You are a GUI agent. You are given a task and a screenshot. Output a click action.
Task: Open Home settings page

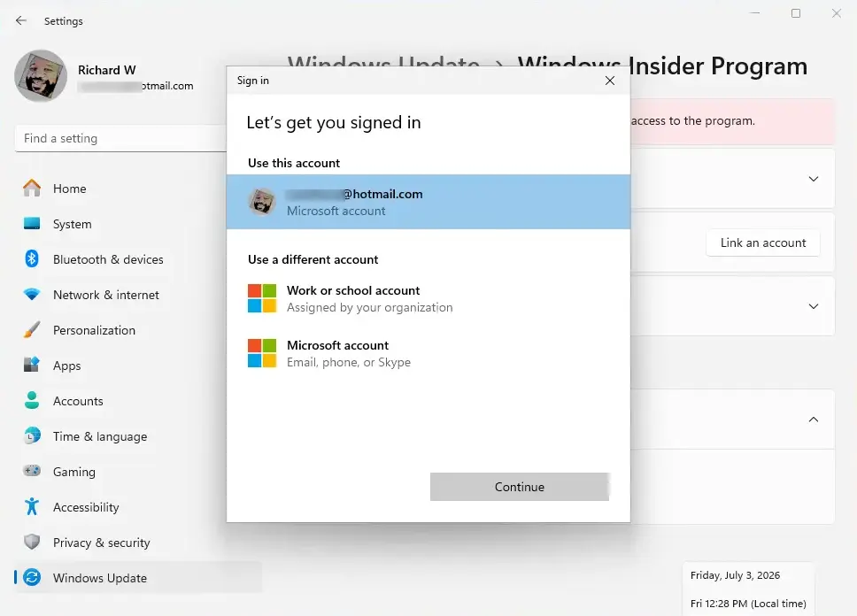pyautogui.click(x=138, y=189)
